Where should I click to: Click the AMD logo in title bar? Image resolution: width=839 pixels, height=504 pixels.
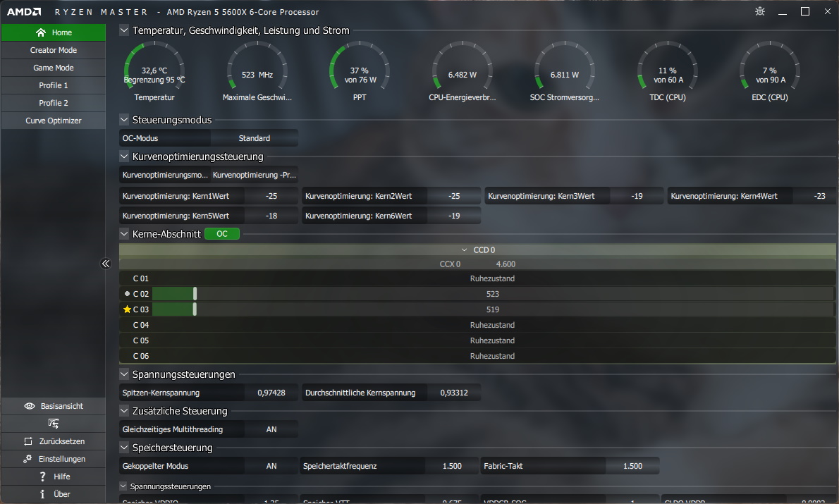[24, 12]
